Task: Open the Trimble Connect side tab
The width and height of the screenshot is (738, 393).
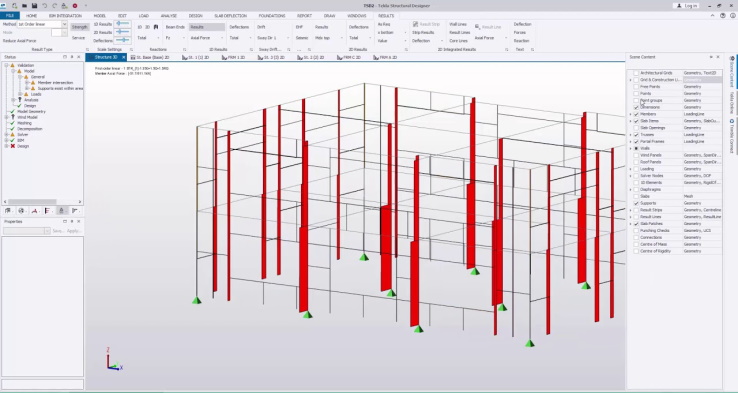Action: click(732, 136)
